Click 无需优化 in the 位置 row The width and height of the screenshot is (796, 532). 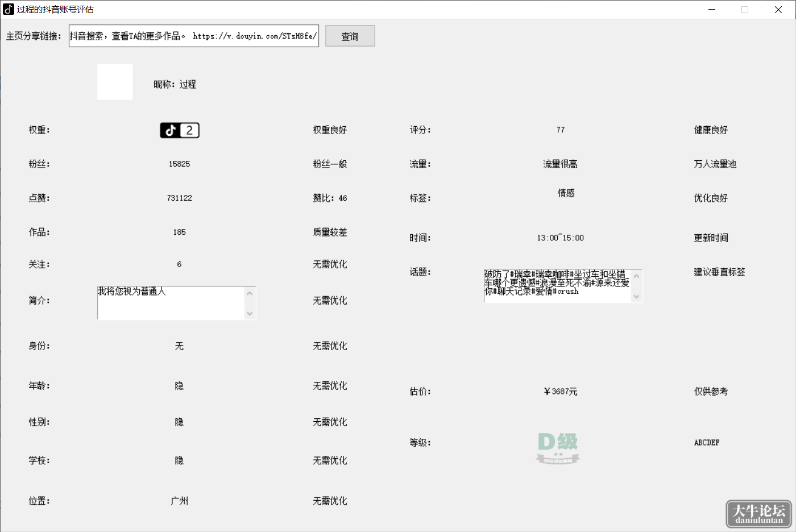(330, 501)
